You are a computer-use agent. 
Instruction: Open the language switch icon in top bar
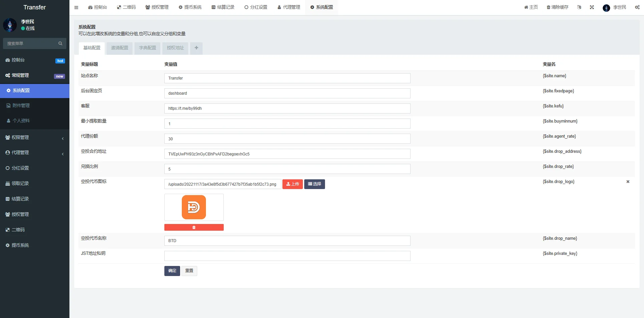[x=579, y=7]
